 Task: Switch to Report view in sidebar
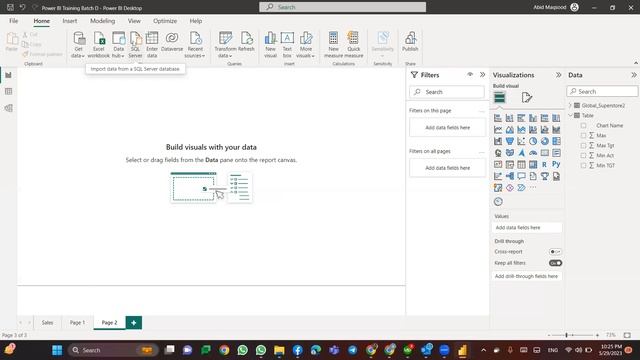point(9,75)
